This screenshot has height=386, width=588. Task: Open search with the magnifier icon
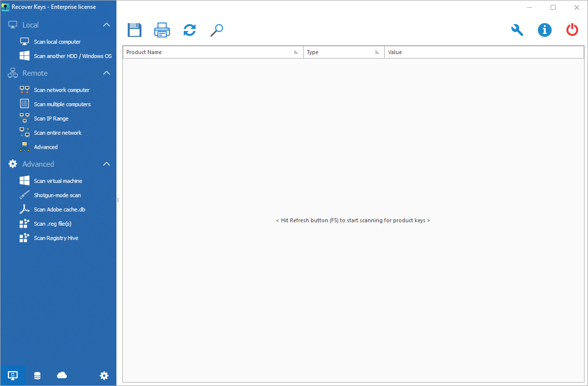[217, 30]
